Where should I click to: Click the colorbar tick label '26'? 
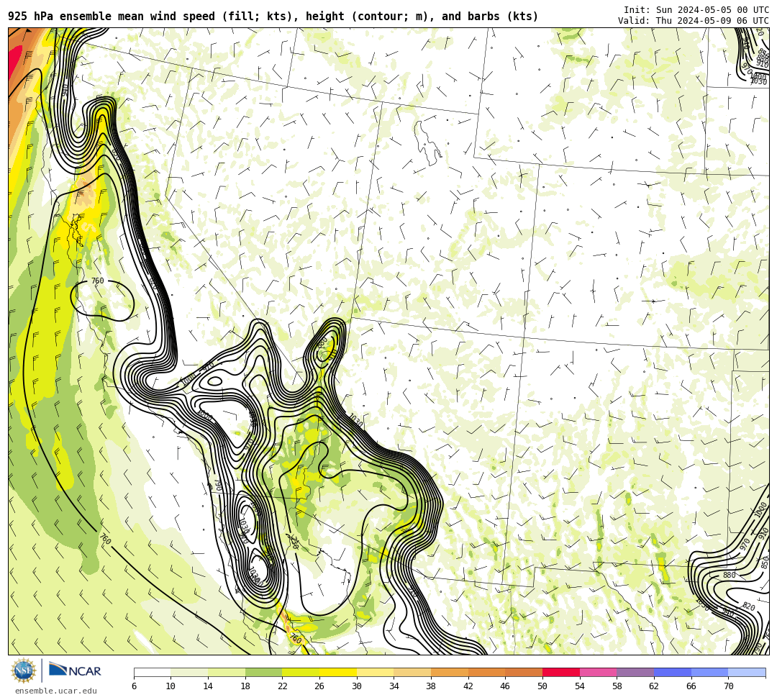click(319, 686)
